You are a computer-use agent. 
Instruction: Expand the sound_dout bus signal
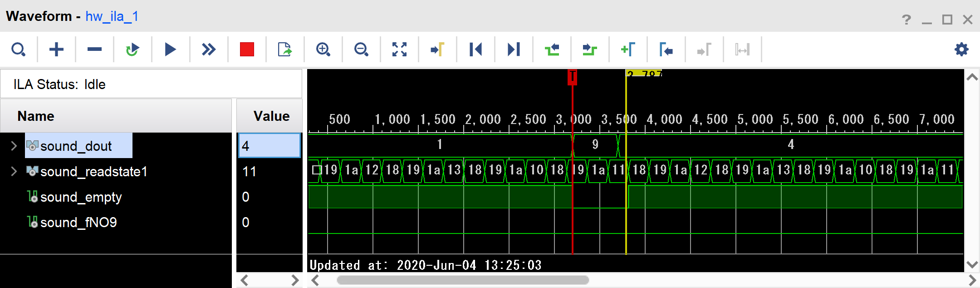[x=14, y=146]
